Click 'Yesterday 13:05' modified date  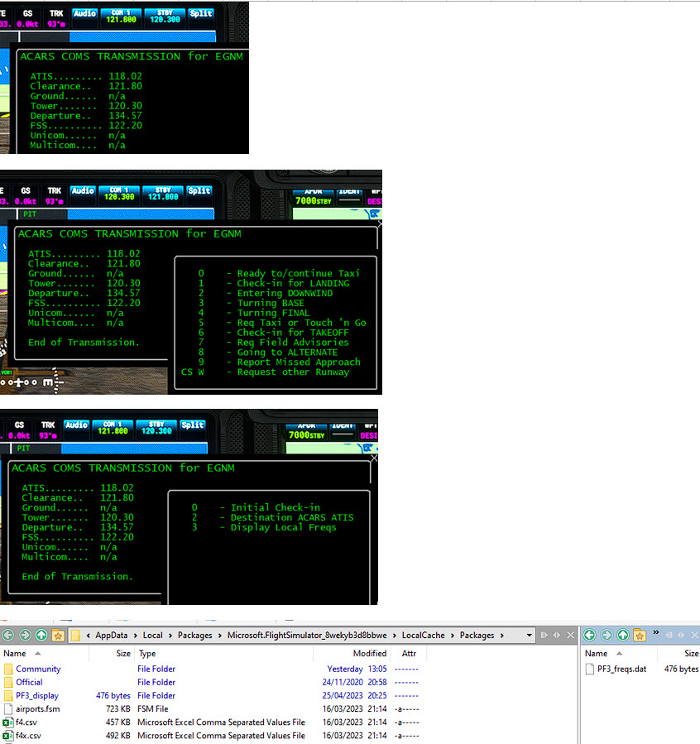pyautogui.click(x=357, y=669)
